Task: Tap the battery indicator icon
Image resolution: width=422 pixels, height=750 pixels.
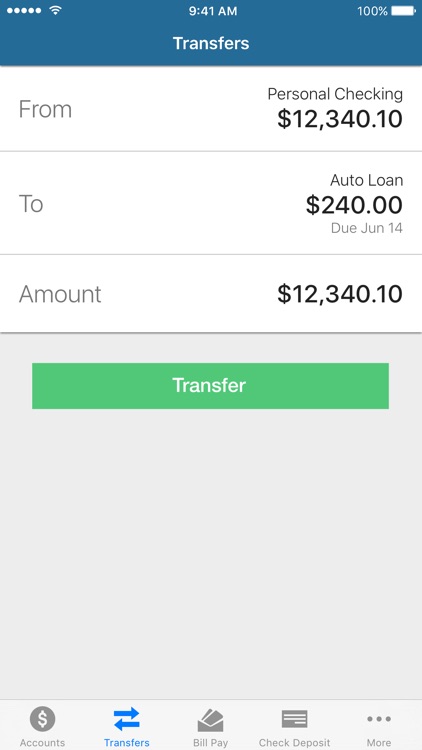Action: coord(404,11)
